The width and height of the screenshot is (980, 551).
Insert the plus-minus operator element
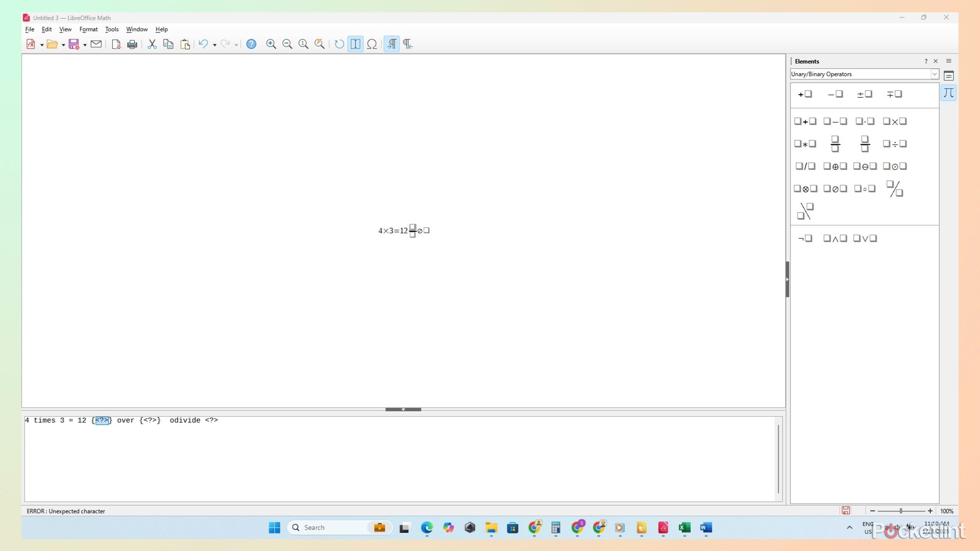pos(864,94)
